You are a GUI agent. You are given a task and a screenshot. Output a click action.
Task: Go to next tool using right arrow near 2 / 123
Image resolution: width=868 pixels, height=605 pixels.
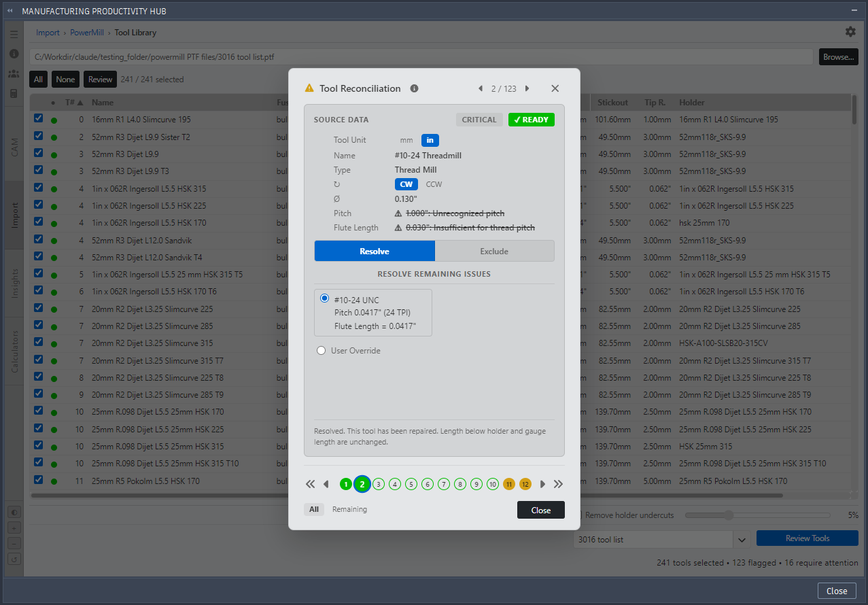click(527, 88)
